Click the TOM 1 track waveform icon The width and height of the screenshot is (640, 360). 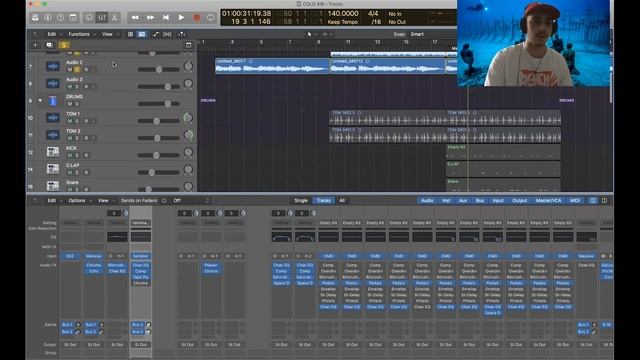click(x=53, y=118)
